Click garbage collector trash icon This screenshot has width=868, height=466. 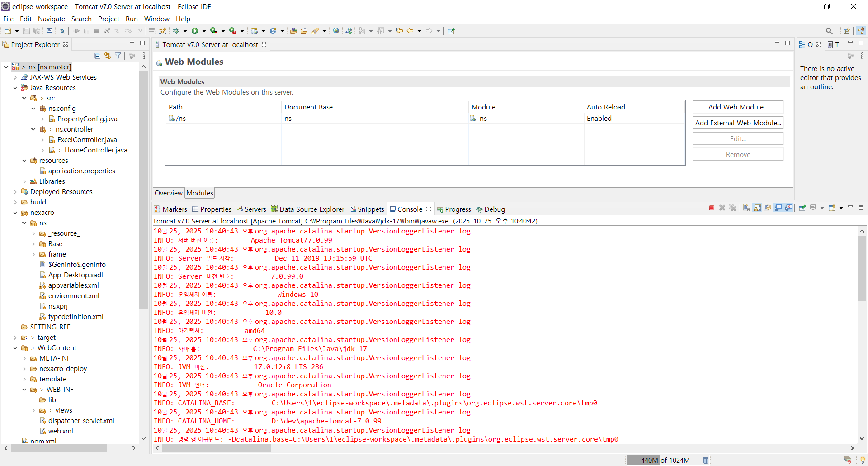pos(706,460)
